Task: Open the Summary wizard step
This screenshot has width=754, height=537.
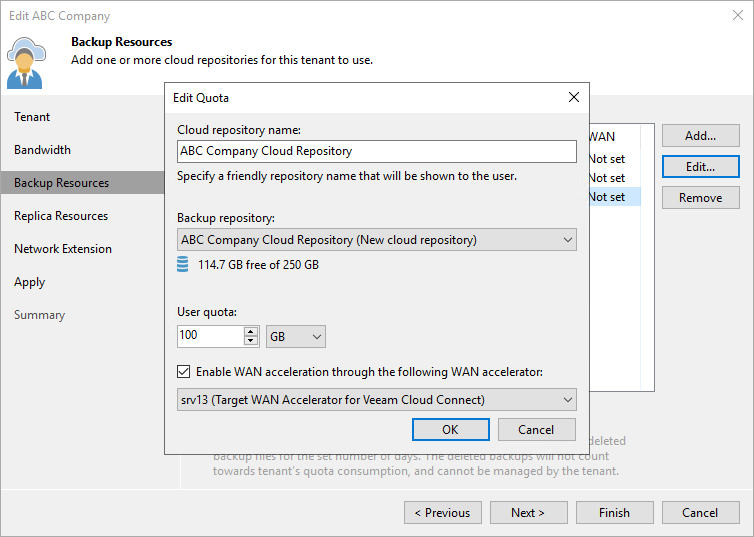Action: [39, 315]
